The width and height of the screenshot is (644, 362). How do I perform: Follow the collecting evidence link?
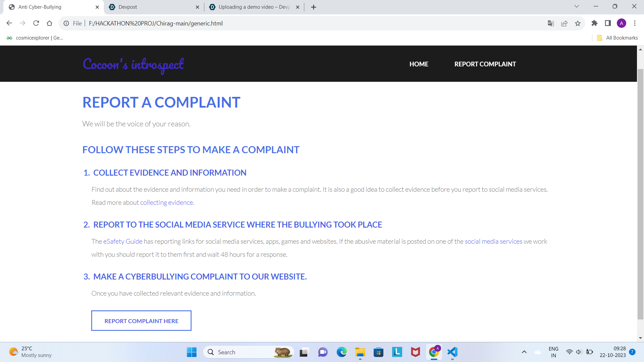(x=166, y=202)
